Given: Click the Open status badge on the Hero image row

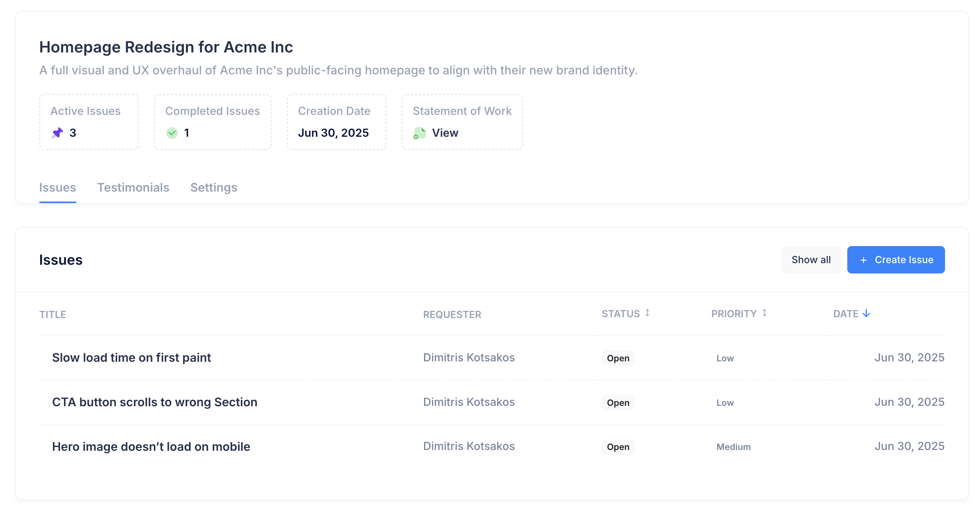Looking at the screenshot, I should point(618,447).
